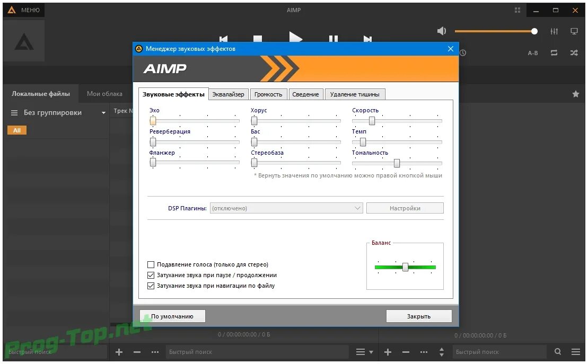Open middle playlist menu list dropdown

coord(364,352)
